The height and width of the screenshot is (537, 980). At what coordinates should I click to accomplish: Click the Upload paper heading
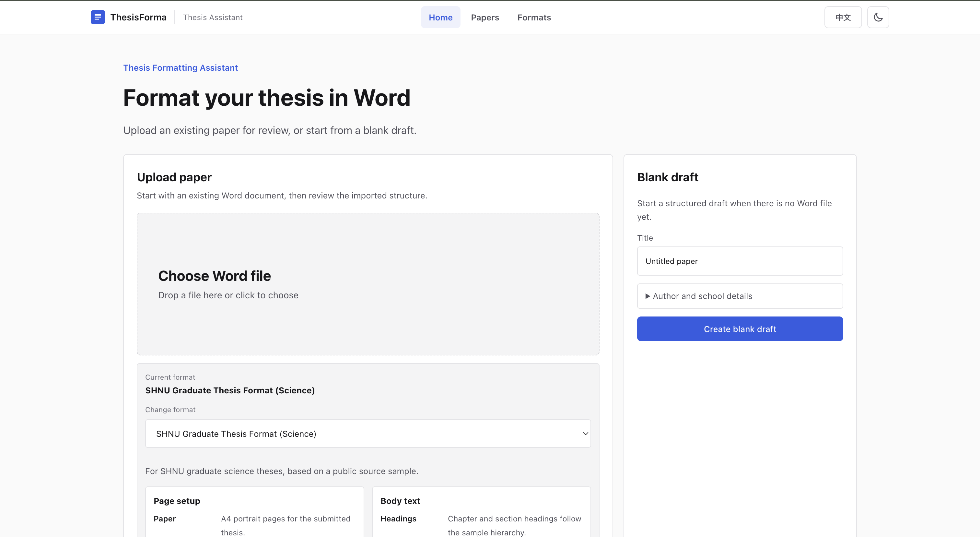(174, 177)
